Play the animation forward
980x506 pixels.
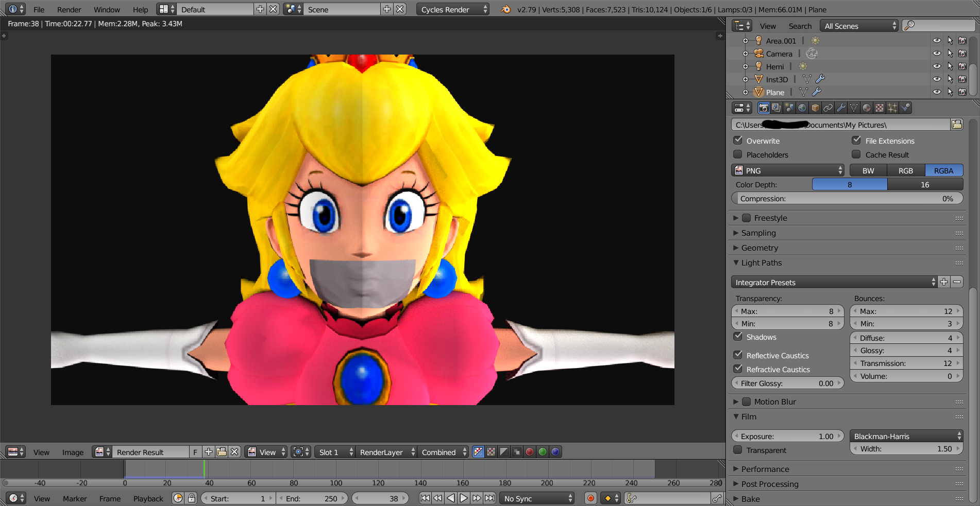pos(464,498)
